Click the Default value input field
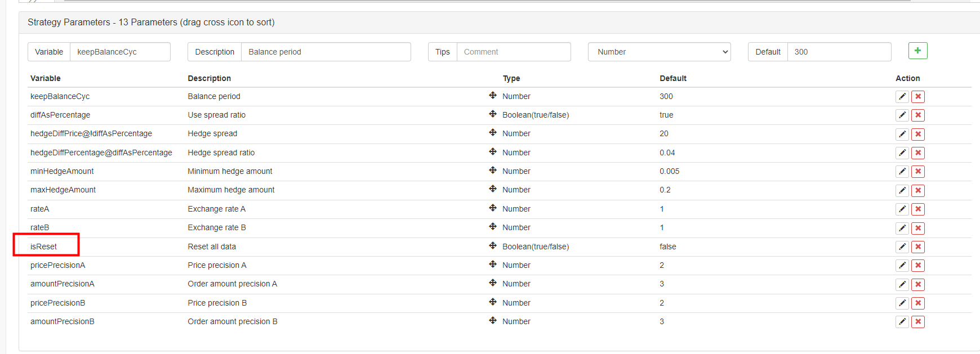This screenshot has width=980, height=354. tap(839, 52)
